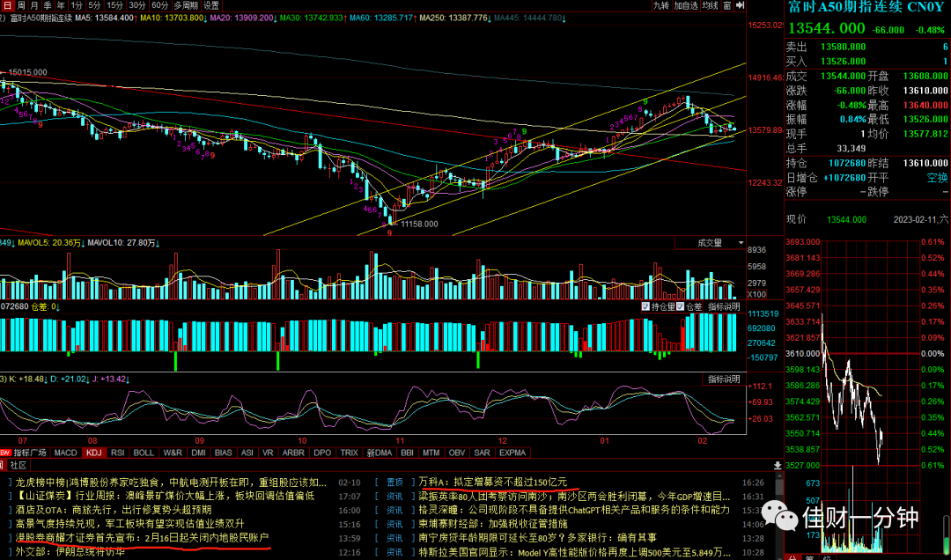951x560 pixels.
Task: Expand 指标说明 for the KDJ panel
Action: click(x=724, y=379)
